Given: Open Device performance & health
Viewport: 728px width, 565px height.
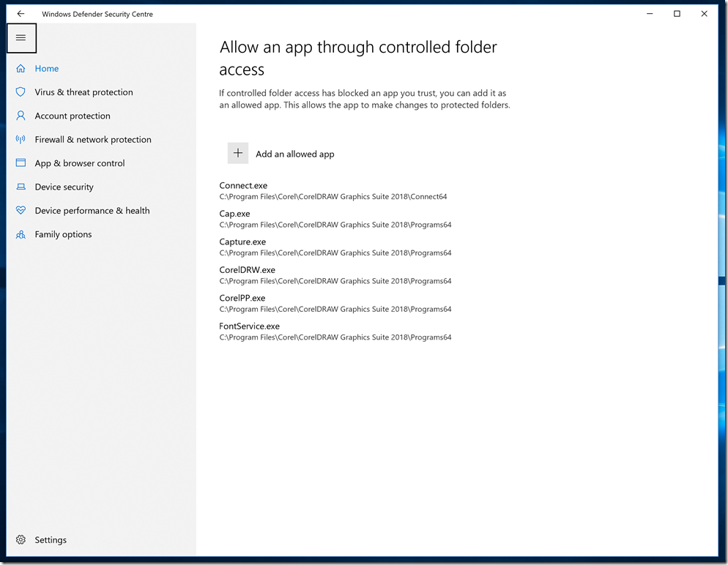Looking at the screenshot, I should [x=92, y=211].
